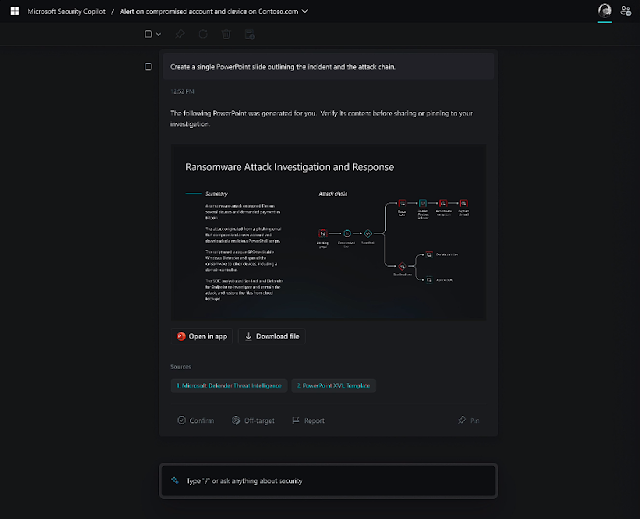Click the delete trash icon in toolbar

226,34
